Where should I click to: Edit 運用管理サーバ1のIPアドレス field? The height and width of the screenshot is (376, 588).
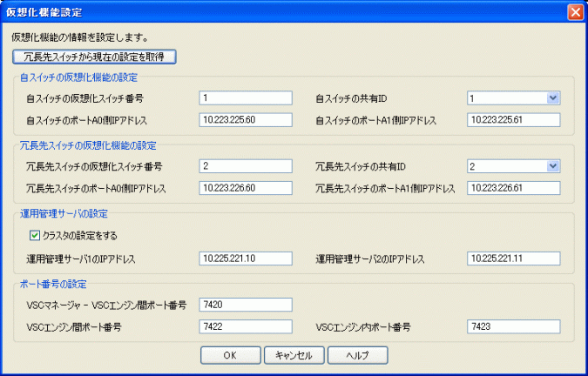tap(246, 258)
